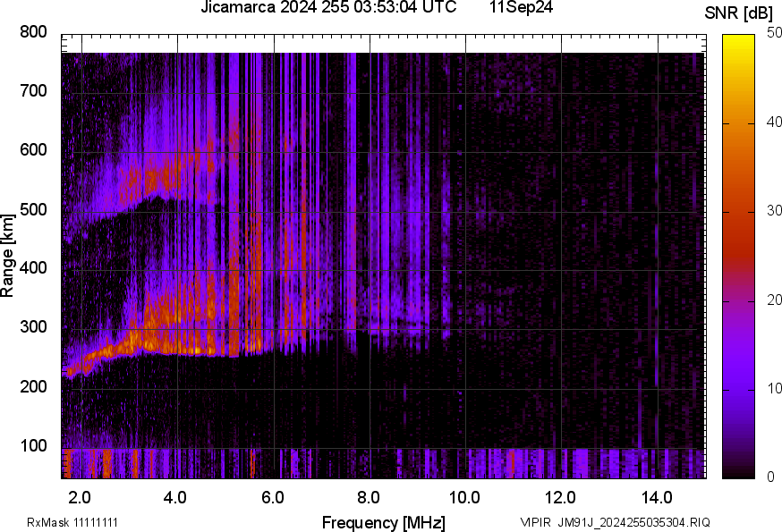The width and height of the screenshot is (782, 532).
Task: Click the 0 dB colorbar tick label
Action: (x=769, y=477)
